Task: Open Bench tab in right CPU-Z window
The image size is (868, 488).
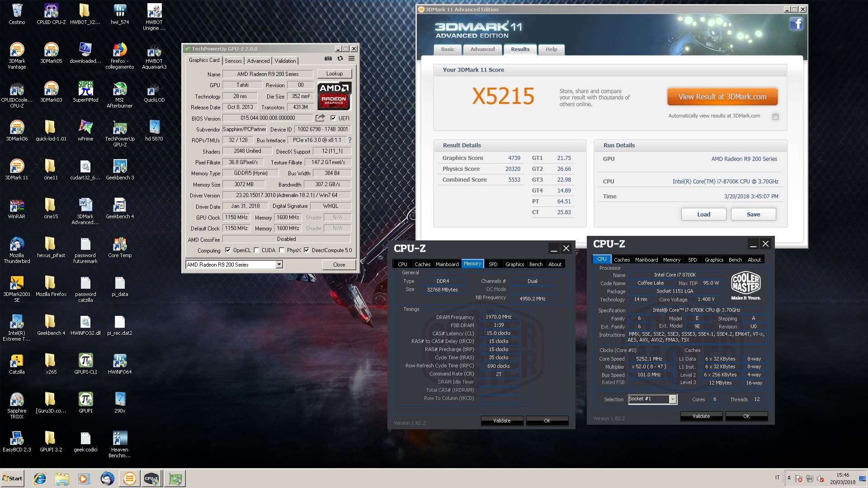Action: tap(735, 260)
